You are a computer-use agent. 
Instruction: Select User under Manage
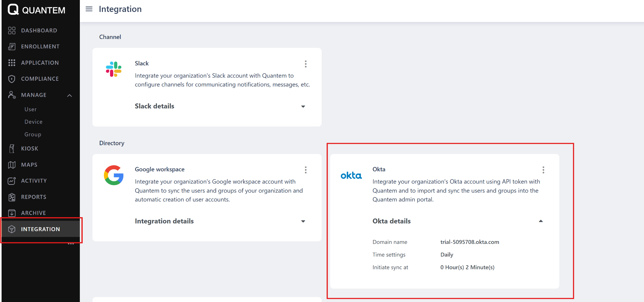point(31,109)
